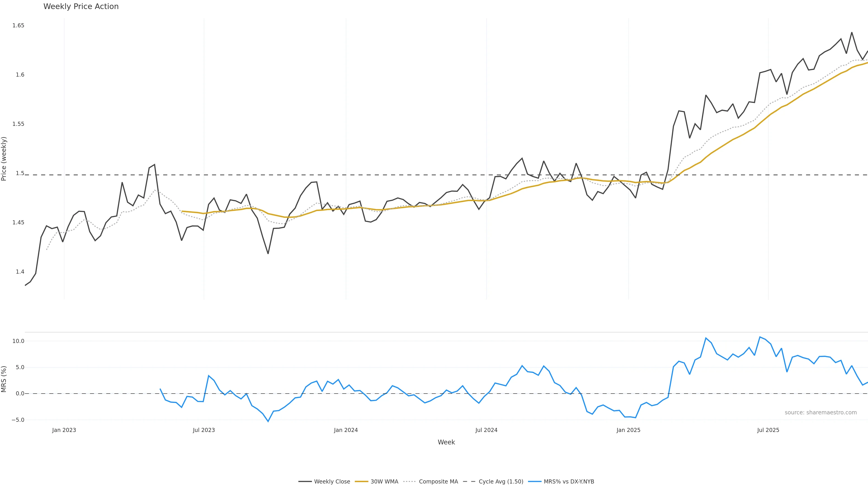Click the Weekly Price Action chart title
This screenshot has width=868, height=488.
81,6
